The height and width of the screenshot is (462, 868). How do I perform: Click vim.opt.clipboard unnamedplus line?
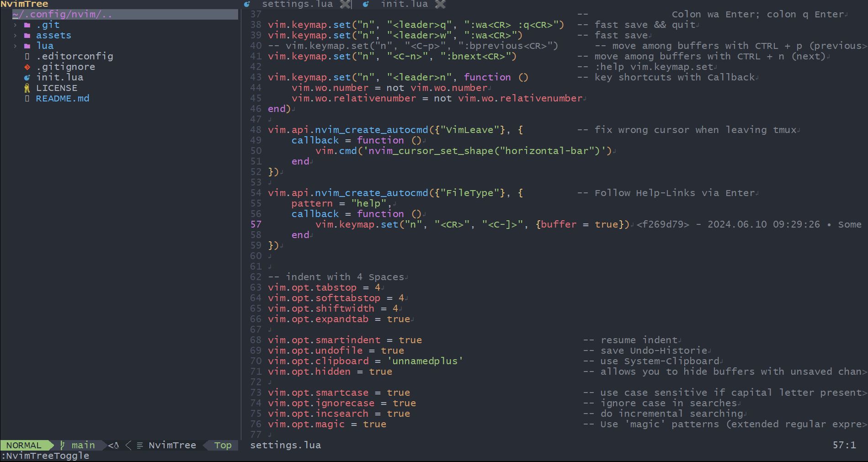(x=366, y=361)
